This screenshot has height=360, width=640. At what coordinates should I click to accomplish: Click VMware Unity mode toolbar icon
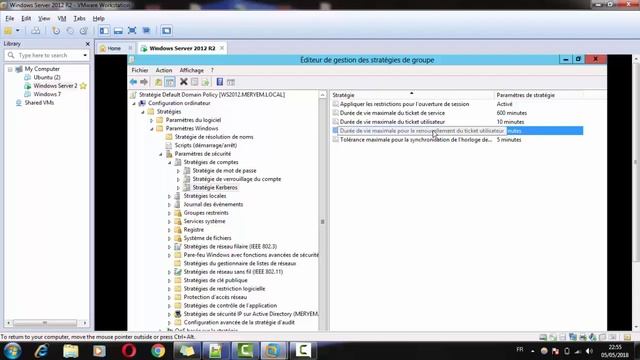click(x=146, y=31)
